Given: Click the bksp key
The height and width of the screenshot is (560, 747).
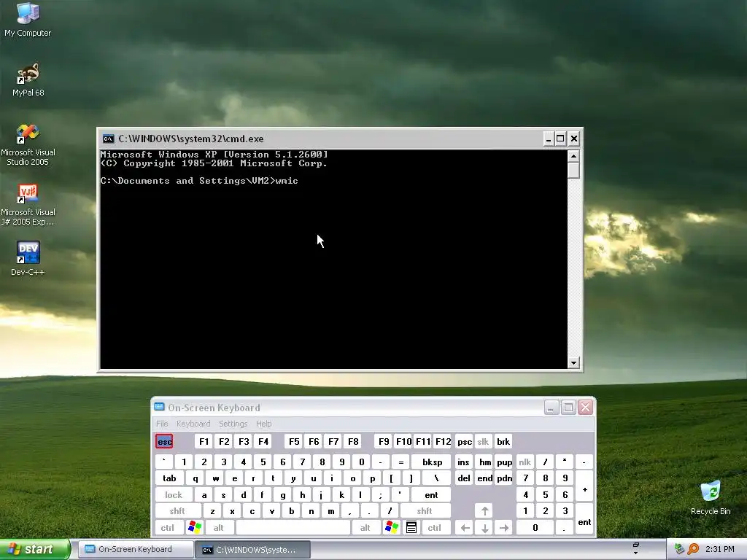Looking at the screenshot, I should click(x=432, y=462).
